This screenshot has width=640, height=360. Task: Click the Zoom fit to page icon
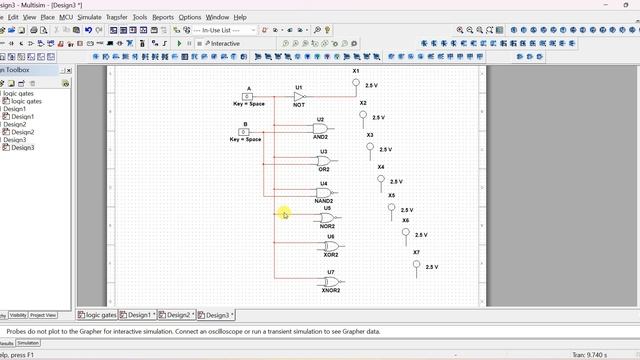489,30
